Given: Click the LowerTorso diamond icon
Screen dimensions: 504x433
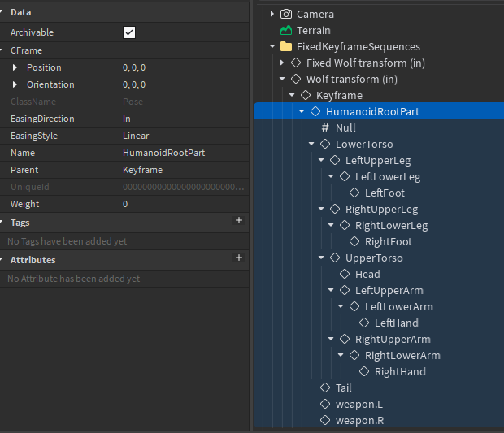Looking at the screenshot, I should tap(325, 144).
